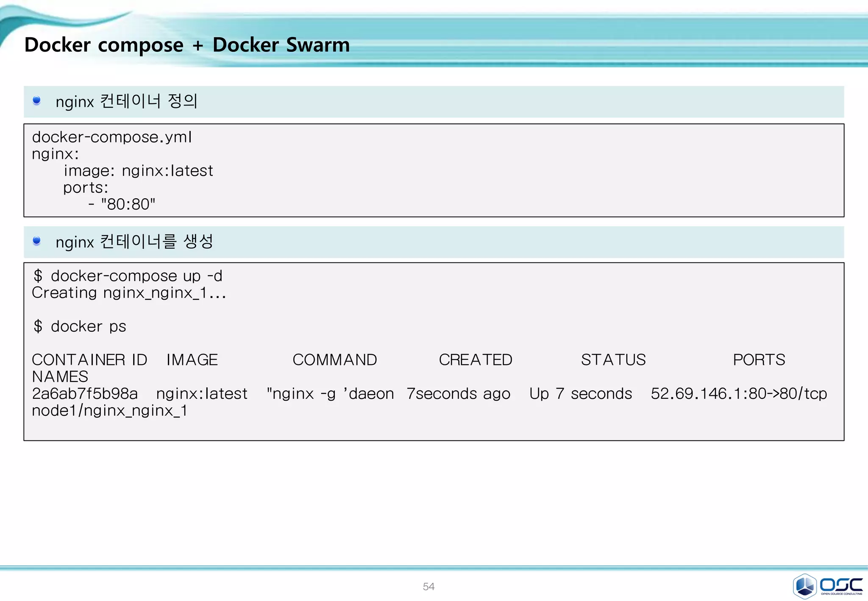Click the slide title Docker compose + Docker Swarm

tap(187, 45)
